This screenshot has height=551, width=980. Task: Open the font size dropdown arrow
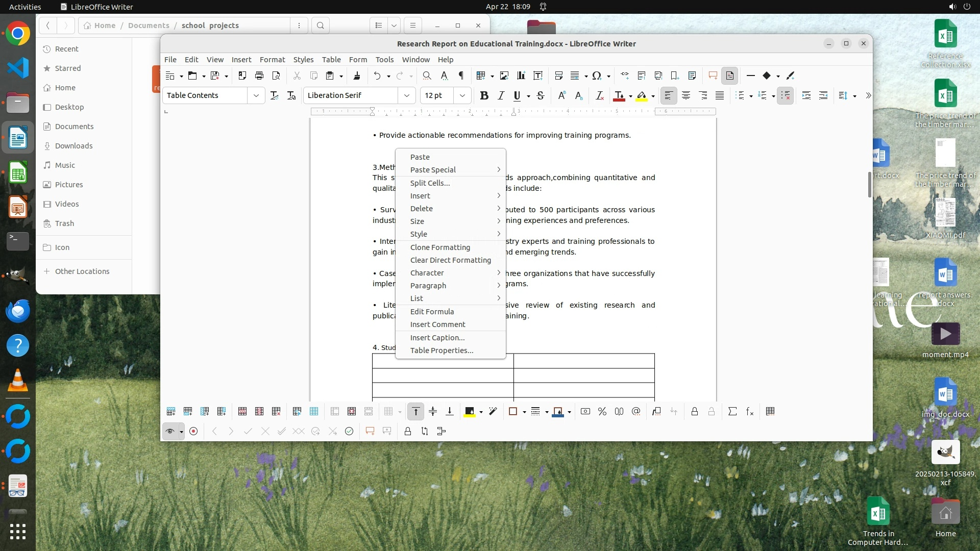point(462,95)
